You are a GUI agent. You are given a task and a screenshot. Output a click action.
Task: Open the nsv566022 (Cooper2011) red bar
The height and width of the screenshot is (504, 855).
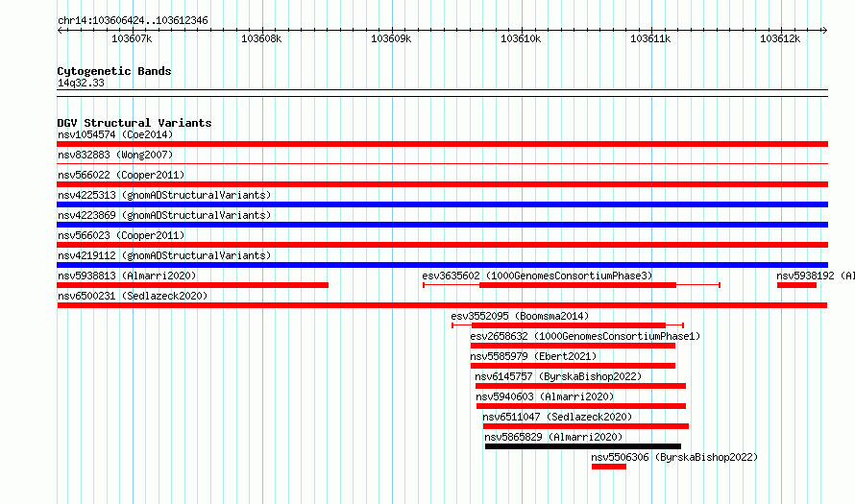442,184
